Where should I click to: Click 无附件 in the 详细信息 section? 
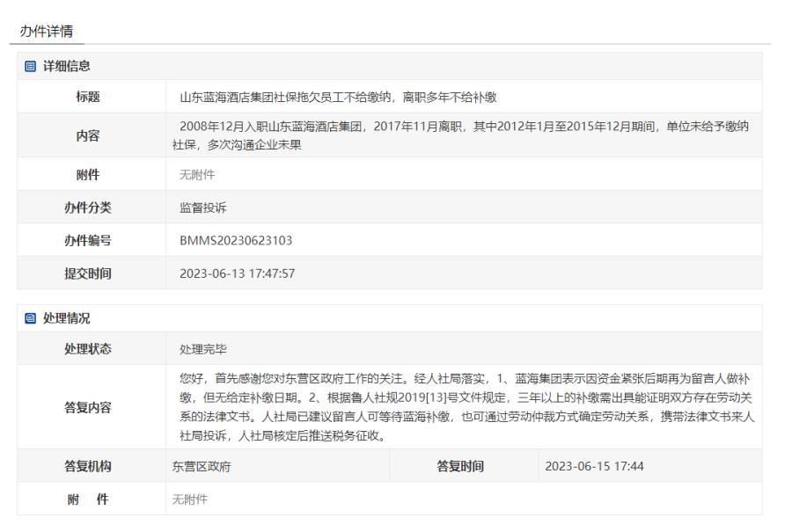pyautogui.click(x=197, y=174)
